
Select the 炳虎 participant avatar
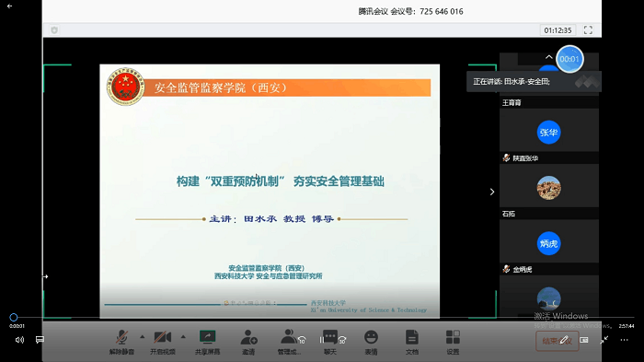point(548,243)
